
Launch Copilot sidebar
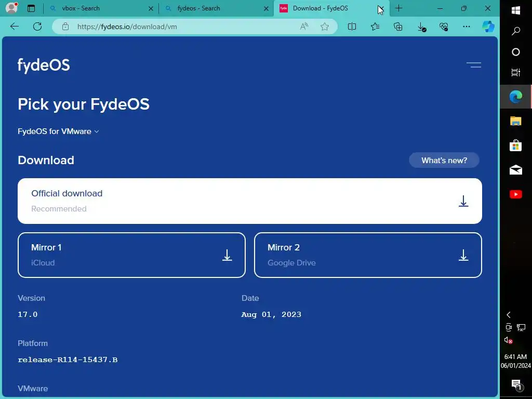click(488, 26)
